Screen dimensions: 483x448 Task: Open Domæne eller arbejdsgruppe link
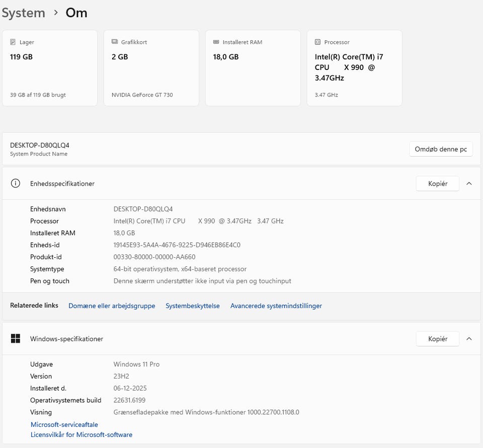pos(112,306)
